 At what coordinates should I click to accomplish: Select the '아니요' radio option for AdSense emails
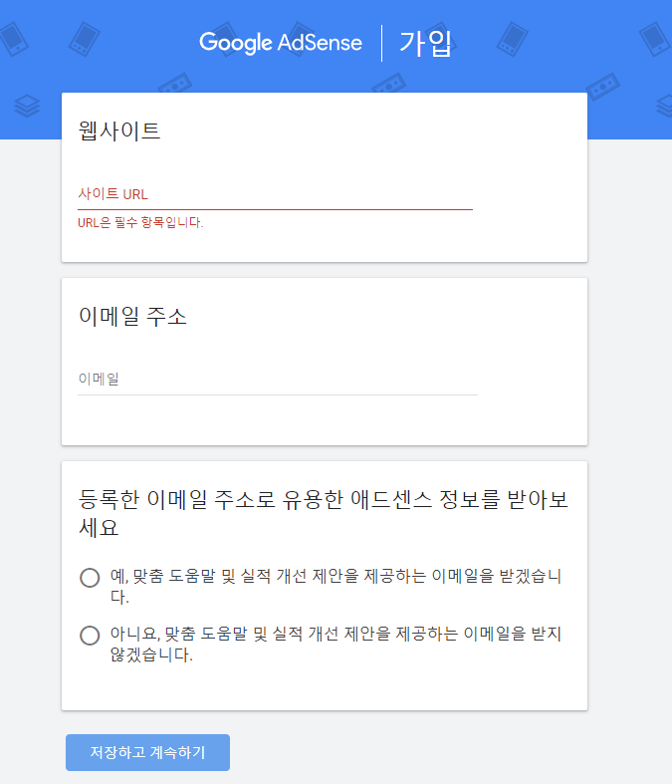click(x=90, y=636)
